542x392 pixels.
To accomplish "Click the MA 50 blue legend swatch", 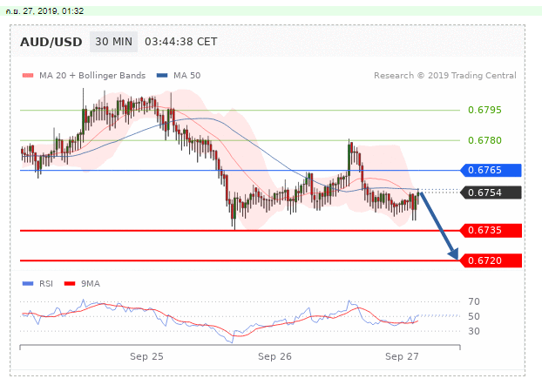I will click(x=162, y=76).
